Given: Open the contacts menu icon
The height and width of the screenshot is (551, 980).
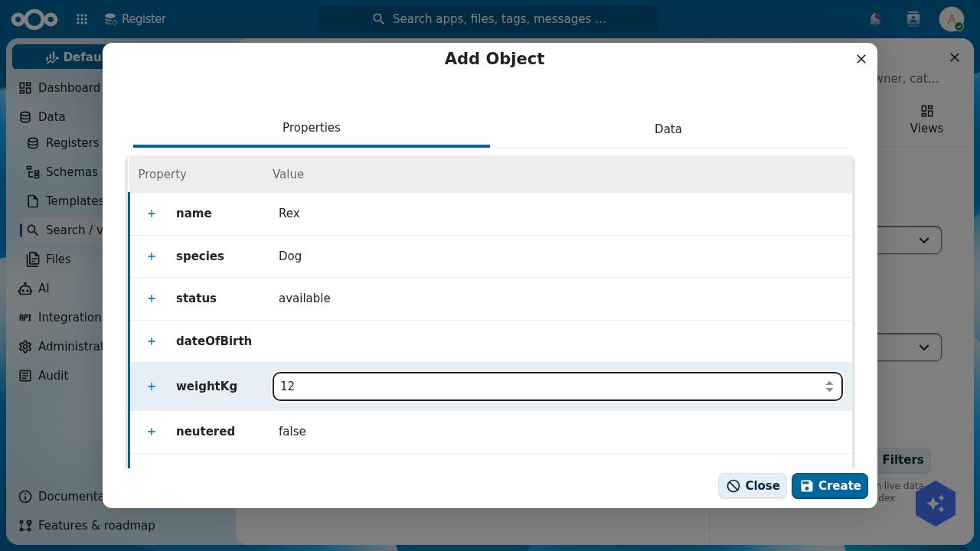Looking at the screenshot, I should [x=913, y=19].
